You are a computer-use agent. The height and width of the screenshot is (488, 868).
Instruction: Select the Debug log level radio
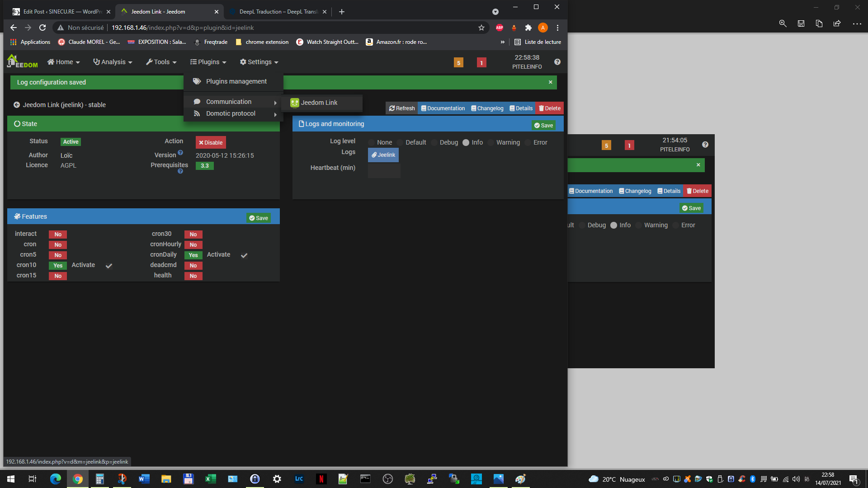coord(434,143)
